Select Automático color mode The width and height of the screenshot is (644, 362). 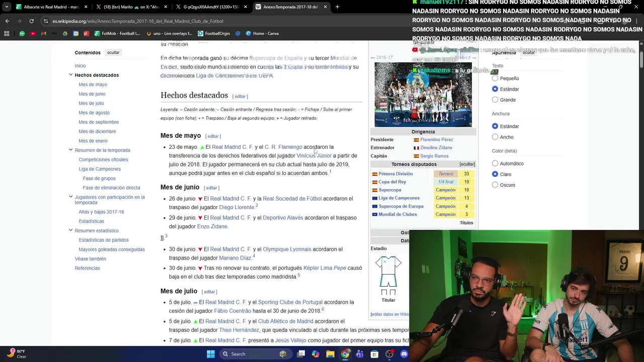495,163
